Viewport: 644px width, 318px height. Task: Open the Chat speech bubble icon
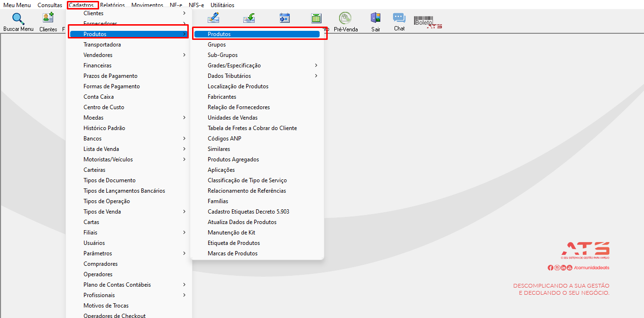(399, 18)
